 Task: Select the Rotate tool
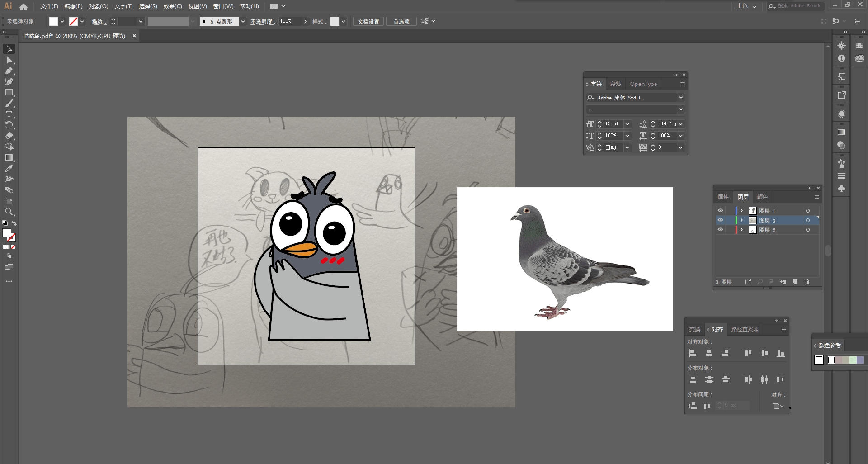[9, 125]
